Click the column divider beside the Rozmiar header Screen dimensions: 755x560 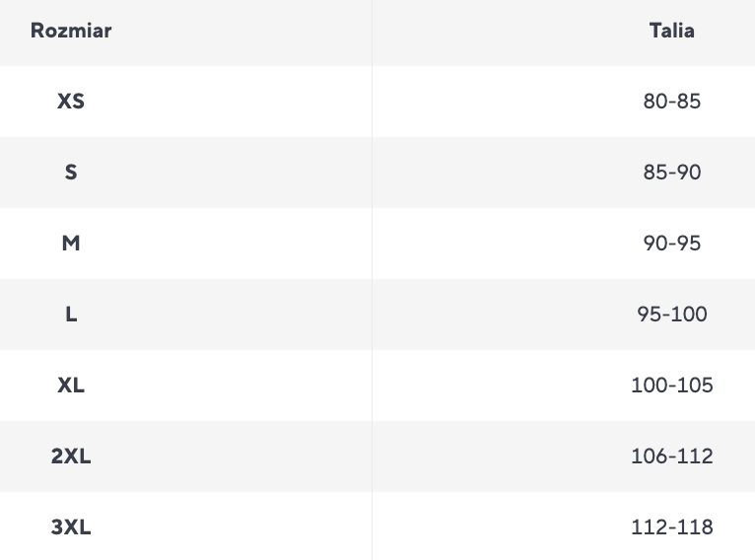[372, 33]
